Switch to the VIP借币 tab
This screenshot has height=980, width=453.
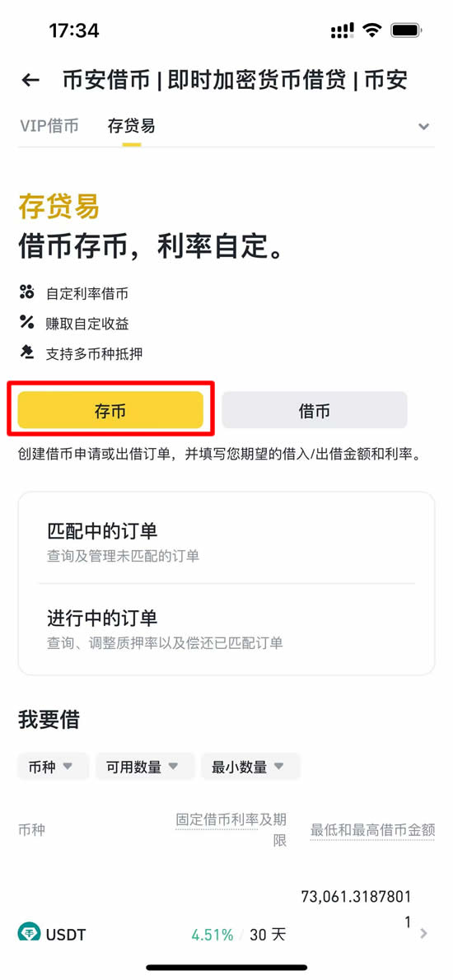(x=49, y=126)
